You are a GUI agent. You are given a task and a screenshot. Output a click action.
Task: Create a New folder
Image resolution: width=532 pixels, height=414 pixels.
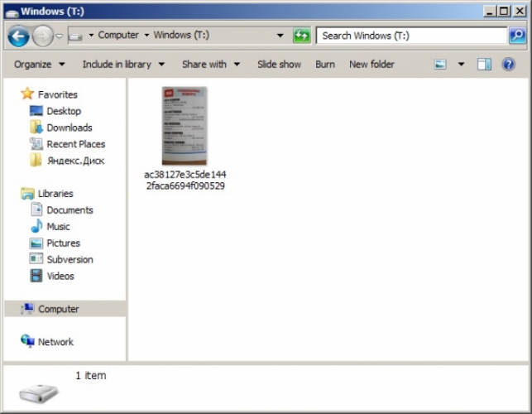pyautogui.click(x=371, y=65)
